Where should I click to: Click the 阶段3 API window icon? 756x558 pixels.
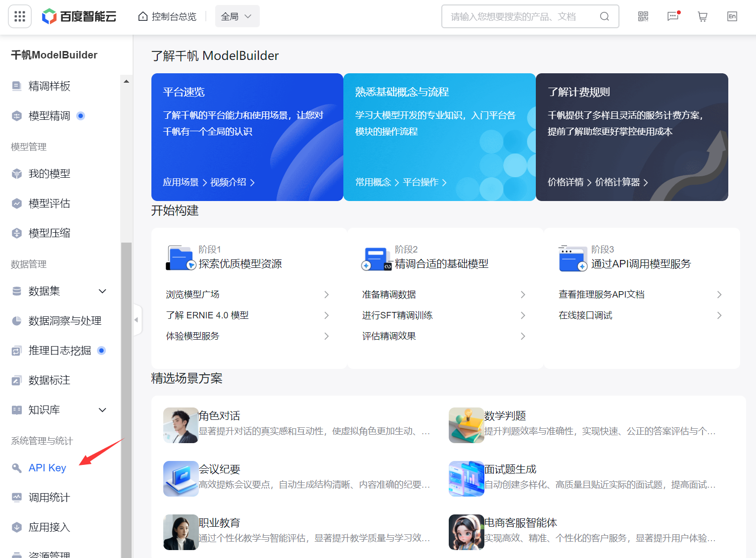click(x=573, y=258)
